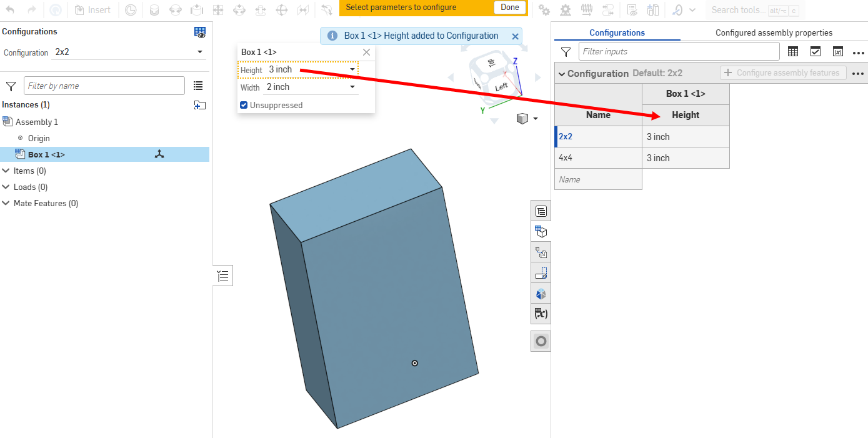Select the Configurations tab
The image size is (868, 438).
[617, 32]
